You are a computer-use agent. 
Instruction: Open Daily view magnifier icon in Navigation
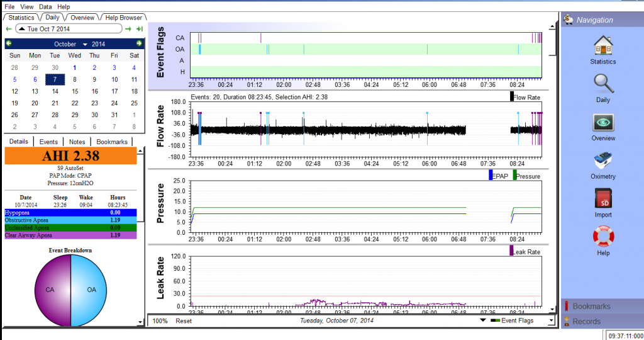[x=603, y=84]
